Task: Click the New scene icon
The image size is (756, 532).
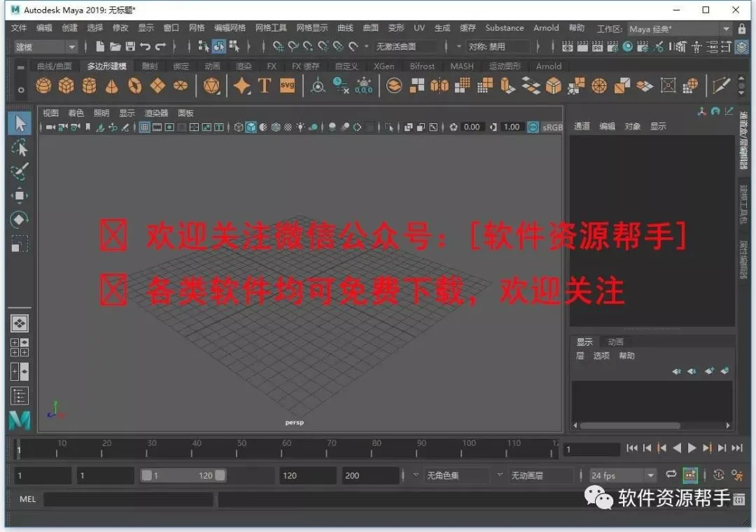Action: [100, 47]
